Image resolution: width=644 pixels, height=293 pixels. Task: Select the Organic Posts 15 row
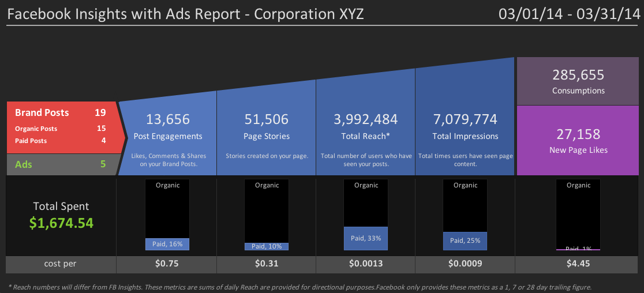click(61, 129)
